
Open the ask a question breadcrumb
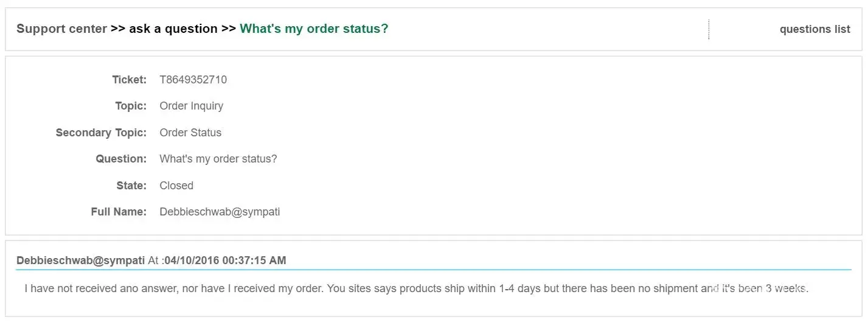pos(173,29)
